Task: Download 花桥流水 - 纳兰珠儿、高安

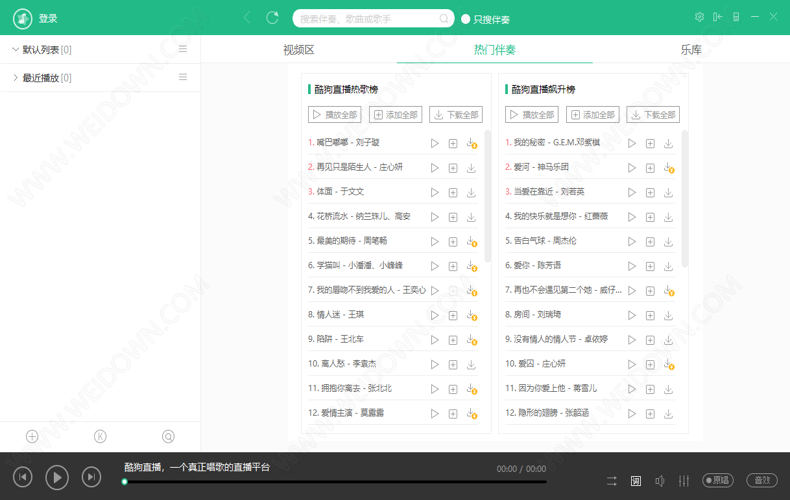Action: 471,217
